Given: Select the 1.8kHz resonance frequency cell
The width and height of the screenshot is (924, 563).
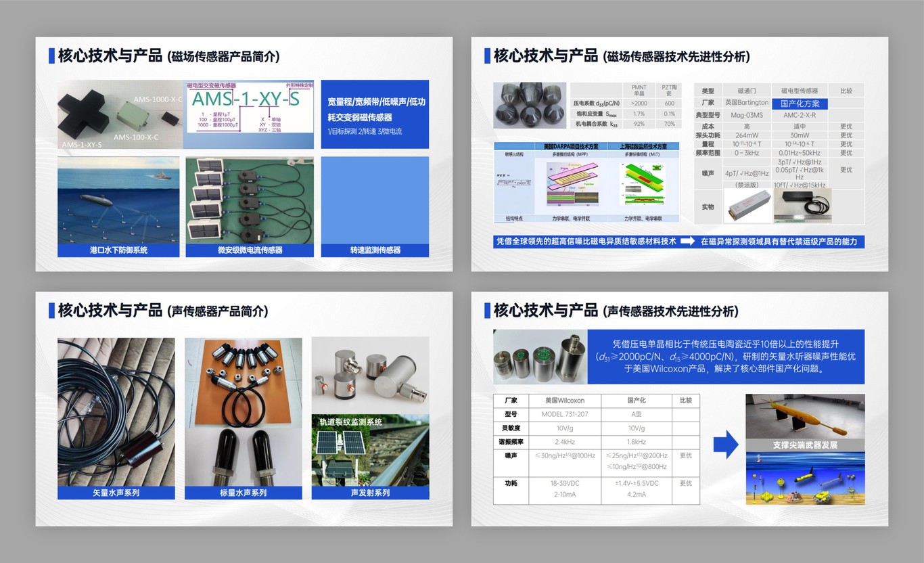Looking at the screenshot, I should pos(637,442).
